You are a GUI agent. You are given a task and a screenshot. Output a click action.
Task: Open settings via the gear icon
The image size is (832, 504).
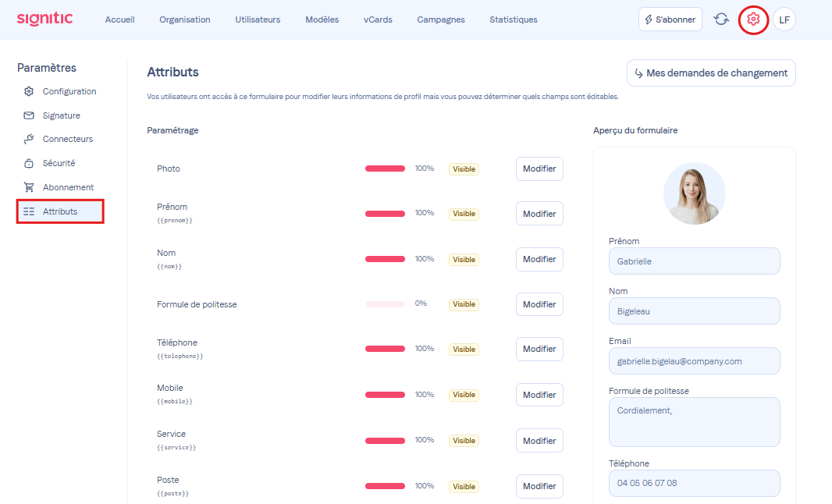pos(753,20)
